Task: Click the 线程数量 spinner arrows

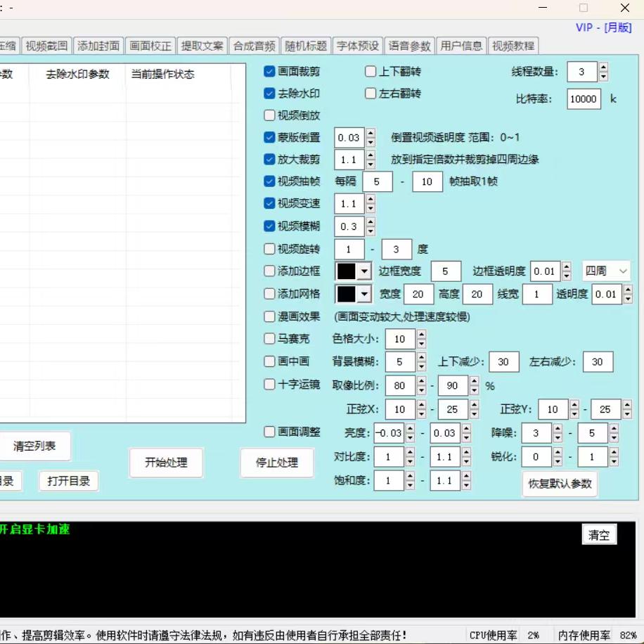Action: coord(603,72)
